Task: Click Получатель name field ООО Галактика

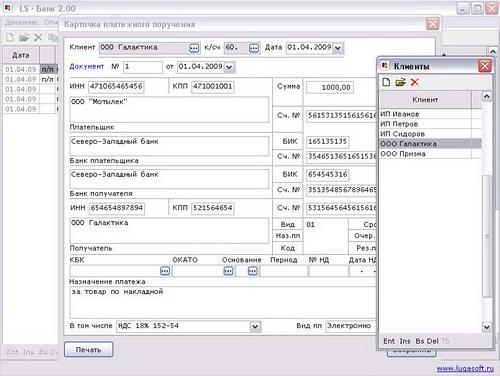Action: pos(169,231)
